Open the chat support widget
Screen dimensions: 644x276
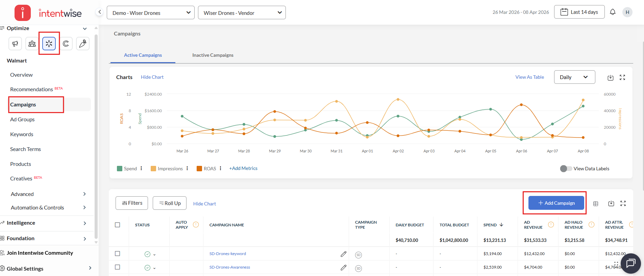630,263
